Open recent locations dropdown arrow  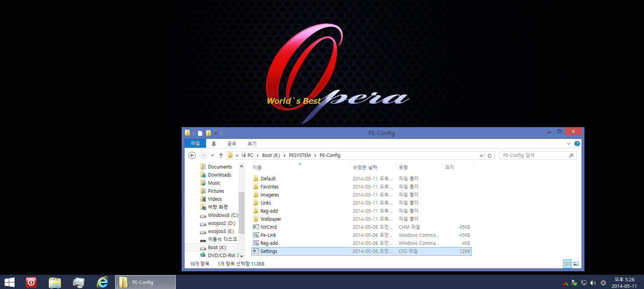(x=212, y=155)
